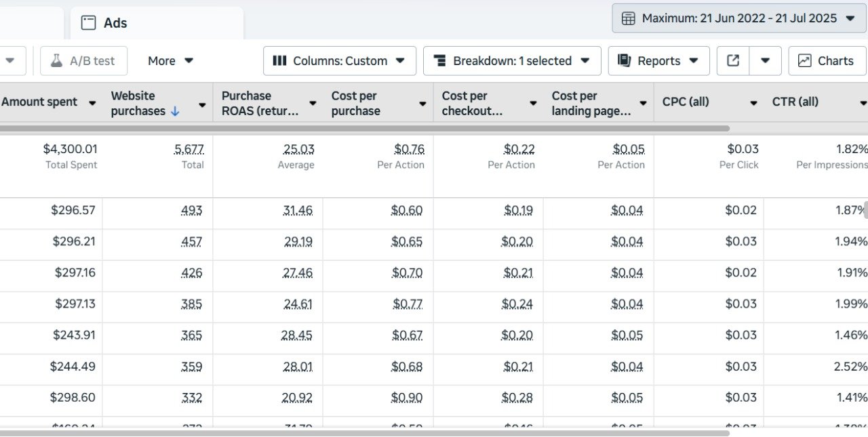Viewport: 868px width, 437px height.
Task: Switch to the Ads tab
Action: click(x=115, y=23)
